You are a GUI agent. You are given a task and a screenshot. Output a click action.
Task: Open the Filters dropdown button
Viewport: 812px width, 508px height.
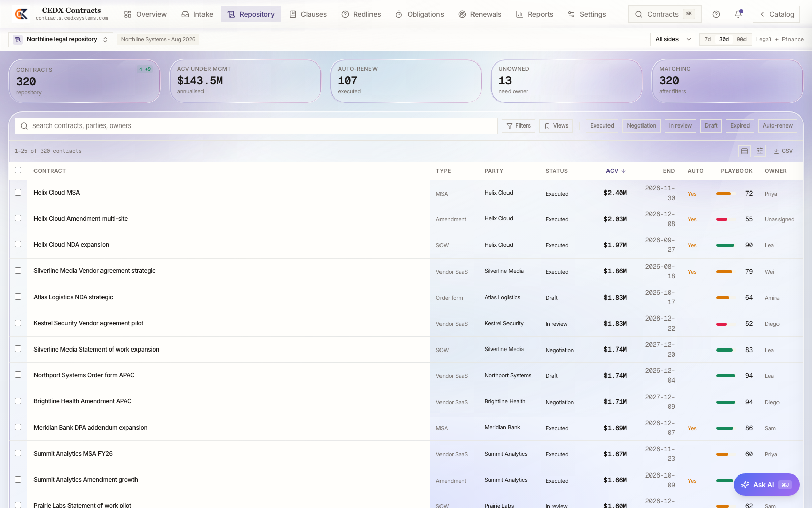point(519,126)
